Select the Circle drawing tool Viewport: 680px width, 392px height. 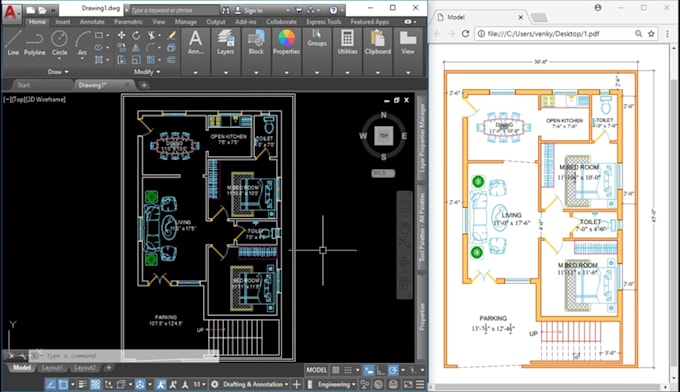[x=59, y=42]
